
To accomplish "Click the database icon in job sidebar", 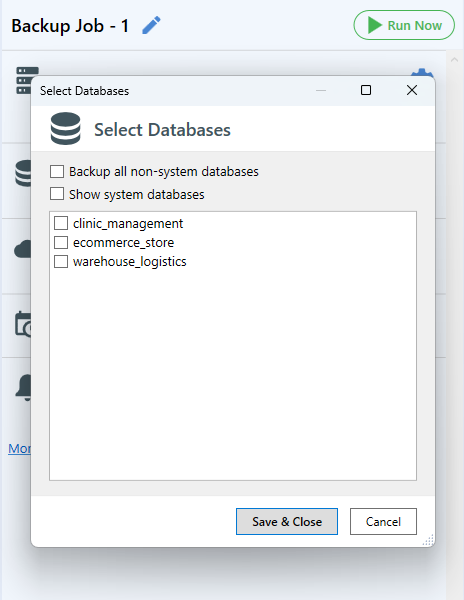I will (x=23, y=173).
